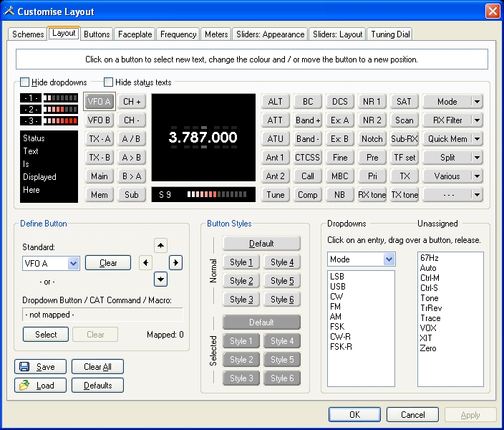Apply Selected Default button style

point(261,322)
